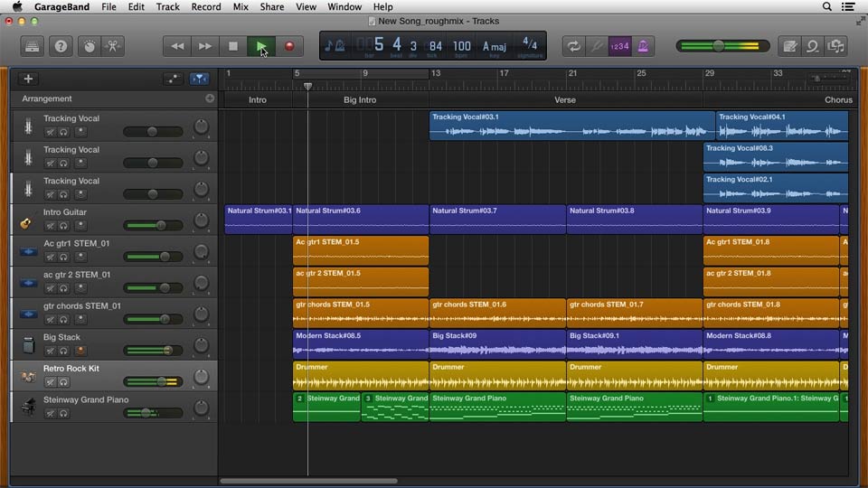Viewport: 868px width, 488px height.
Task: Toggle the 1234 Count-in button
Action: click(619, 46)
